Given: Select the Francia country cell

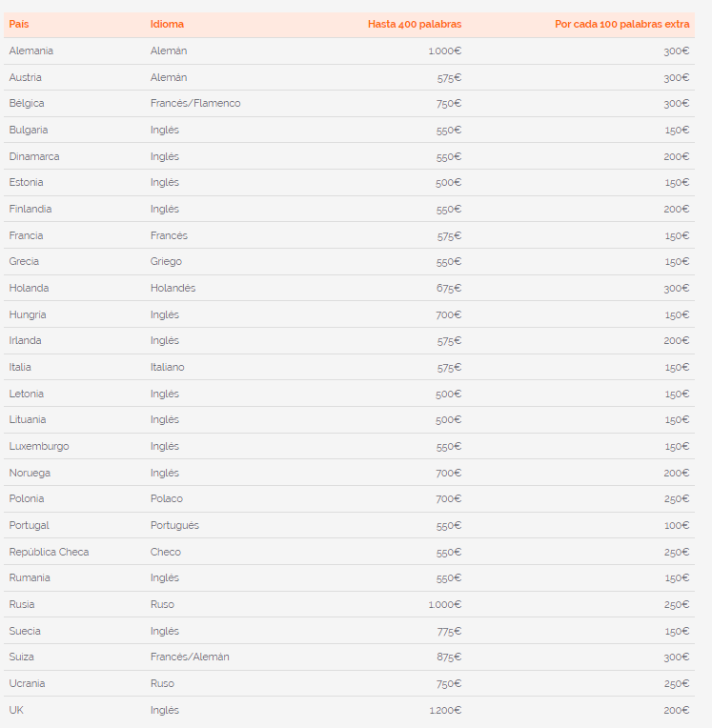Looking at the screenshot, I should [26, 235].
